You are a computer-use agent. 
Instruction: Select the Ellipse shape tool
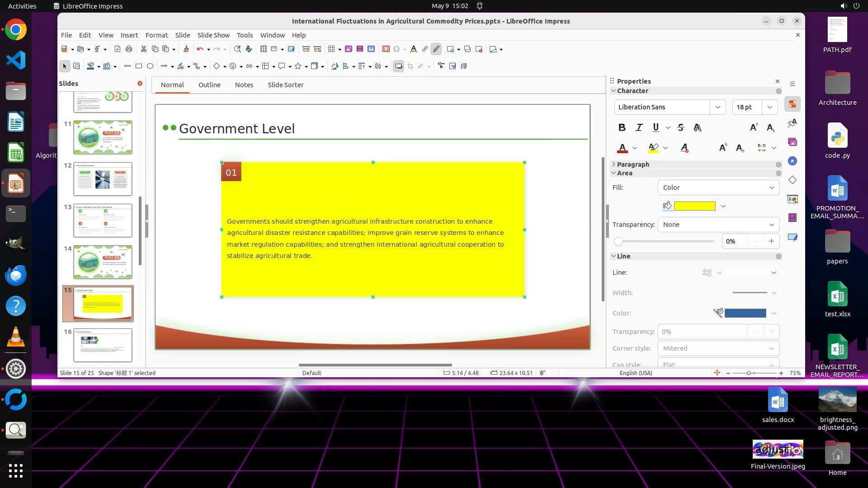(150, 66)
